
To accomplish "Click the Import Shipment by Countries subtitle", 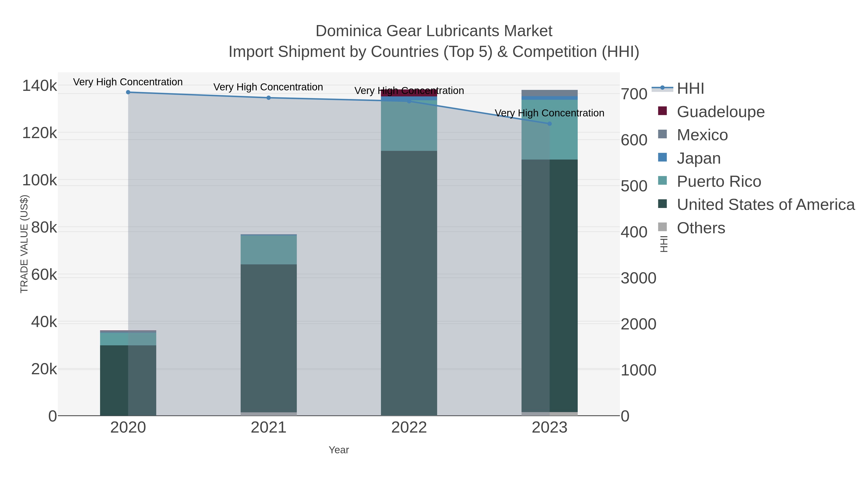I will point(434,52).
